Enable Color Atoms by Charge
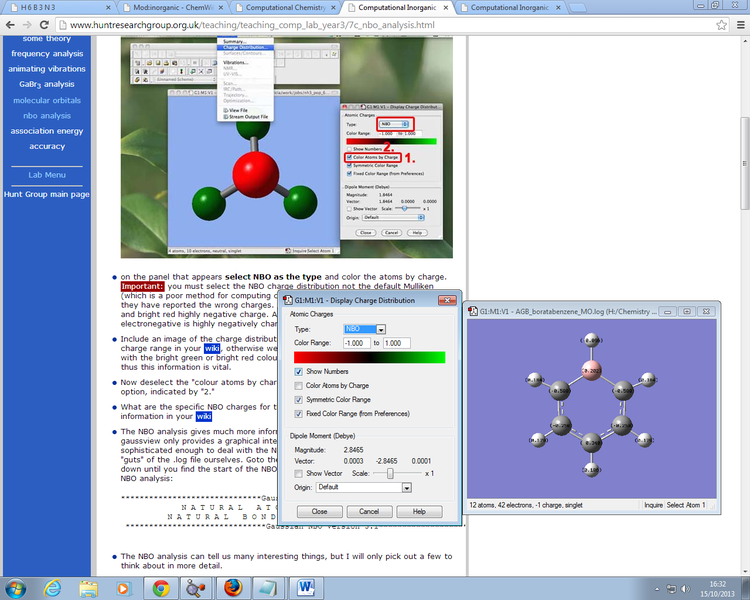 pos(298,386)
